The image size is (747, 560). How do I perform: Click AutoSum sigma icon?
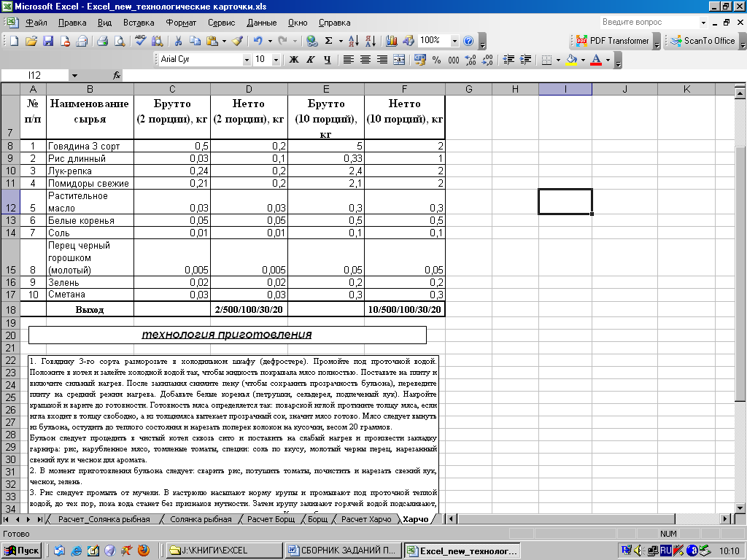pyautogui.click(x=329, y=41)
